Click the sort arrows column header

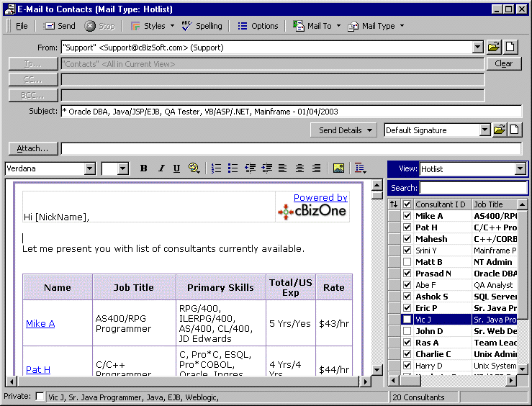tap(394, 204)
